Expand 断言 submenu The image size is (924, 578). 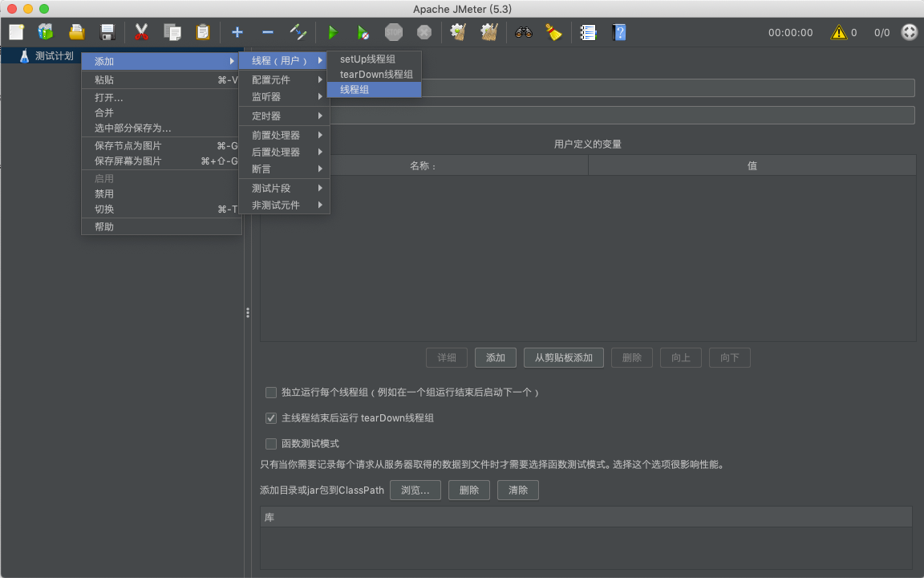[284, 169]
